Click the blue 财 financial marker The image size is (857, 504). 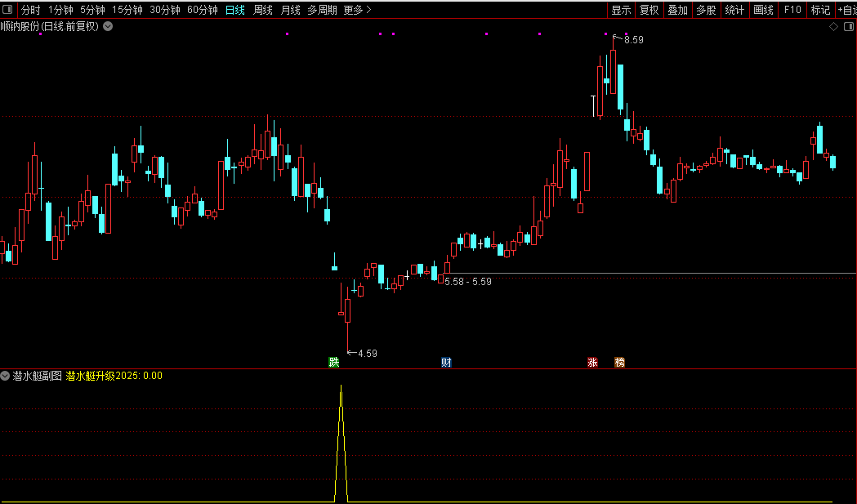(446, 362)
